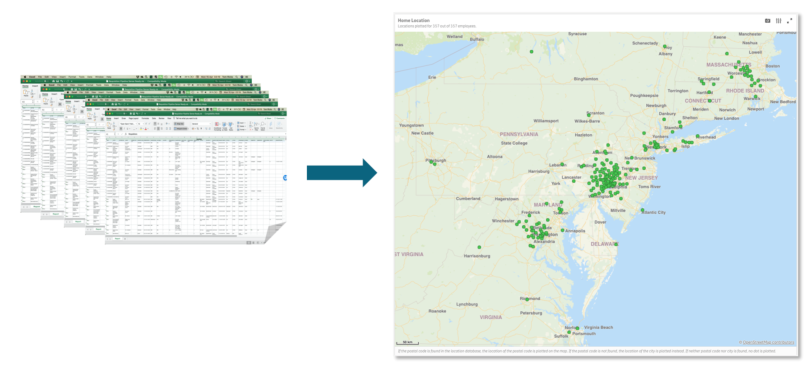
Task: Open the exploration menu icon on map
Action: coord(778,21)
